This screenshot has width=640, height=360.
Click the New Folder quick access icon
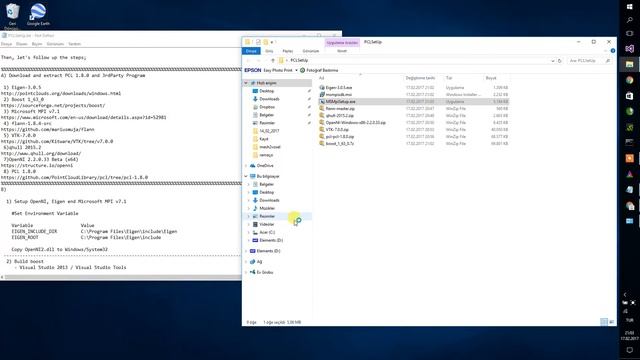266,42
